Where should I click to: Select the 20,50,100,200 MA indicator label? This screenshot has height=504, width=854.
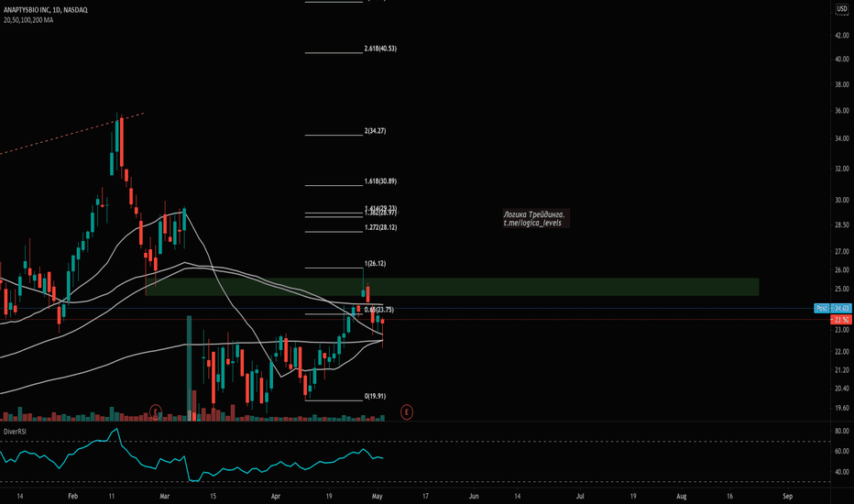28,20
